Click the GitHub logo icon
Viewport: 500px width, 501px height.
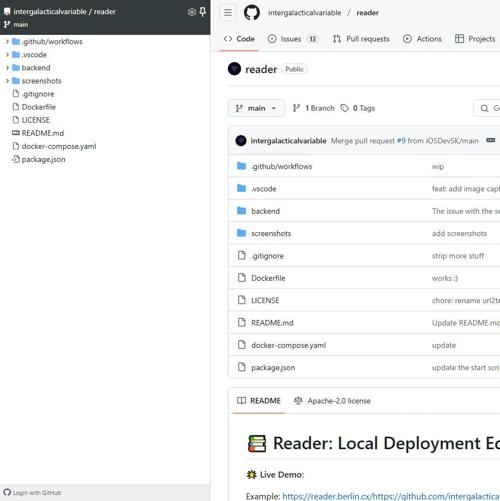coord(252,13)
